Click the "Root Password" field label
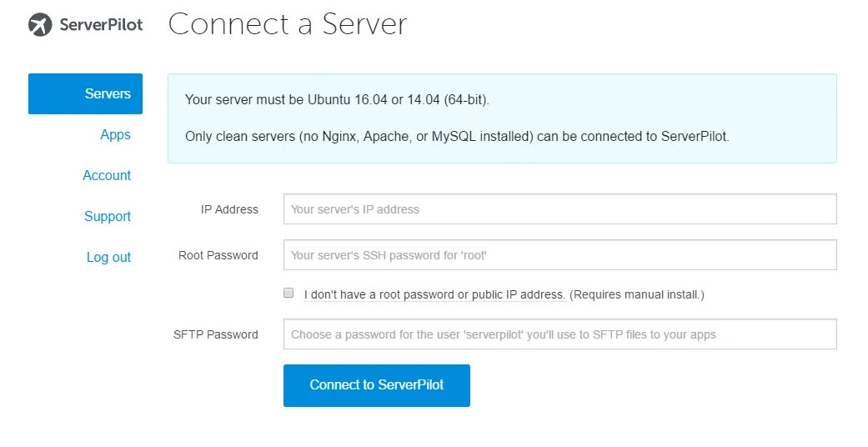Screen dimensions: 868x447 [218, 255]
